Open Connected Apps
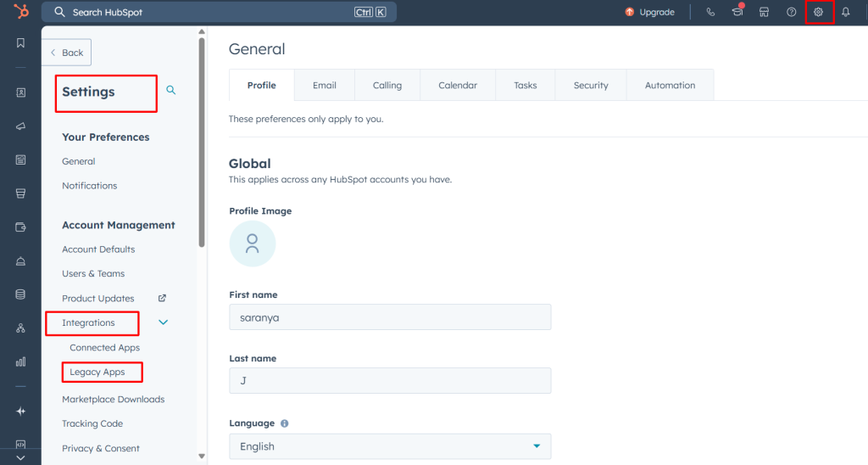The height and width of the screenshot is (465, 868). coord(104,348)
